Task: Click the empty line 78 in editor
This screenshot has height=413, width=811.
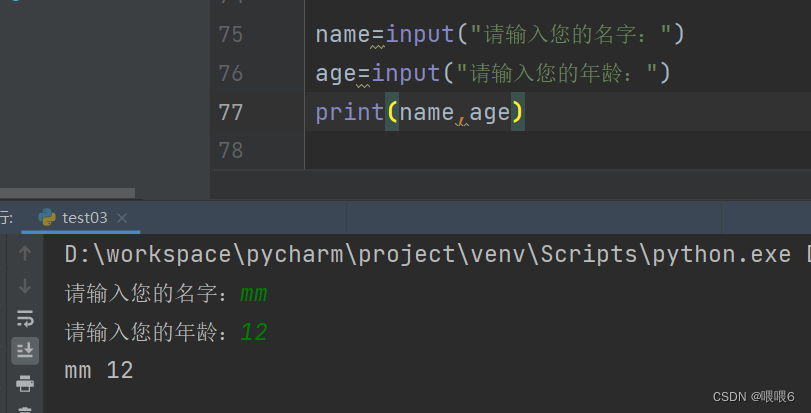Action: click(x=500, y=150)
